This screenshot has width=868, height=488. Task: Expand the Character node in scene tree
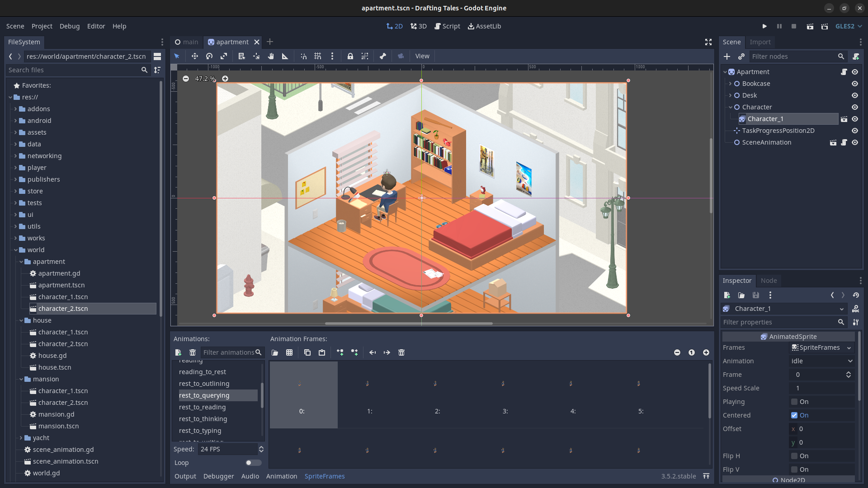[x=729, y=107]
